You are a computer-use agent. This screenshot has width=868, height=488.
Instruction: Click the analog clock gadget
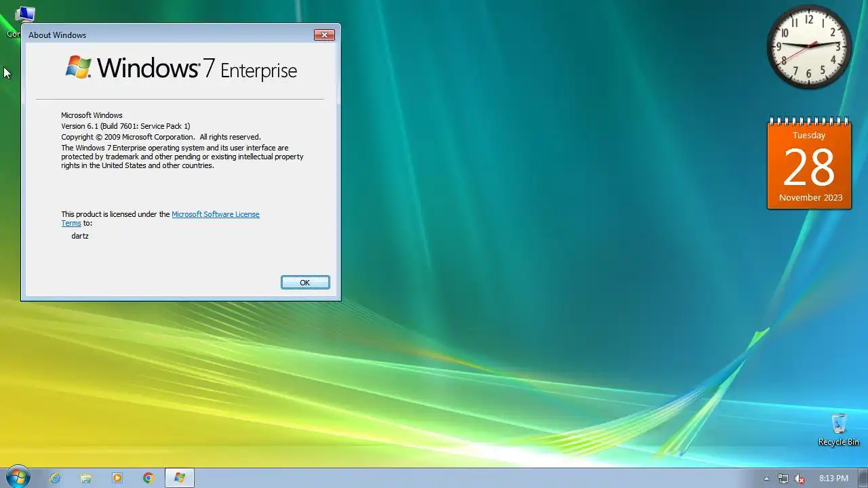click(809, 47)
